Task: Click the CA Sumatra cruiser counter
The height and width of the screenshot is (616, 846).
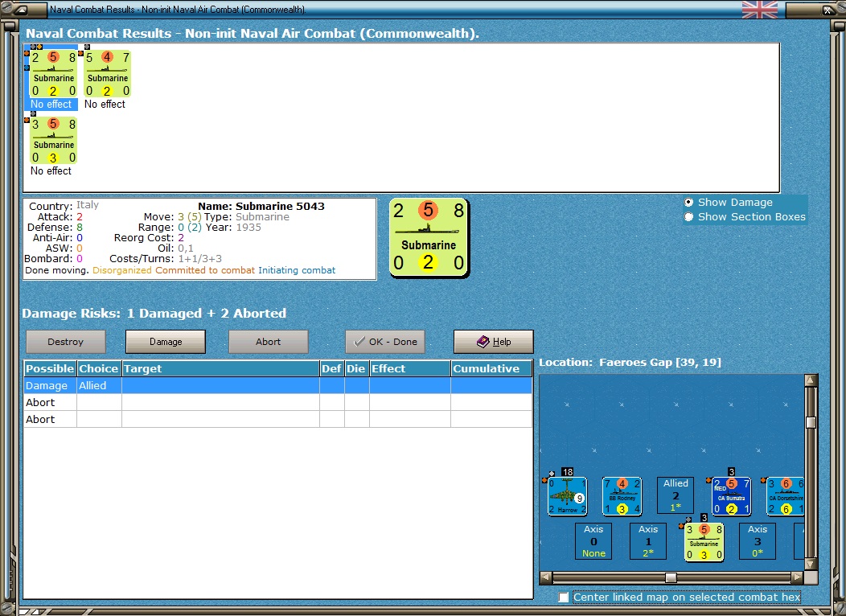Action: click(x=731, y=495)
